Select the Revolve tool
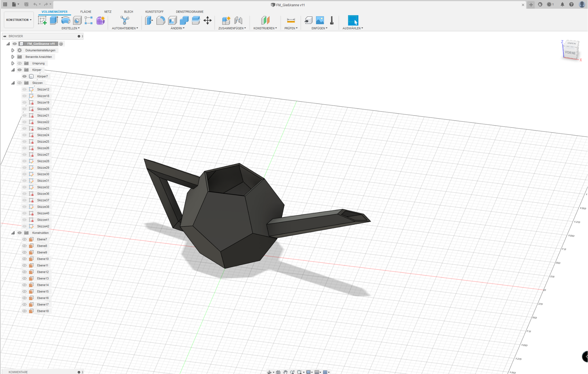 66,21
